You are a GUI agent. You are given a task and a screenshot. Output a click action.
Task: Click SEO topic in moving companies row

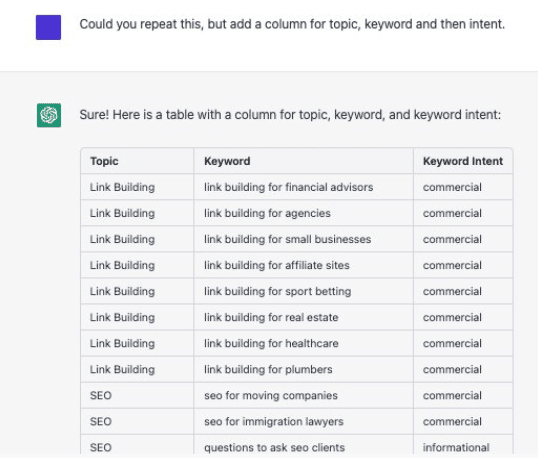pos(101,396)
